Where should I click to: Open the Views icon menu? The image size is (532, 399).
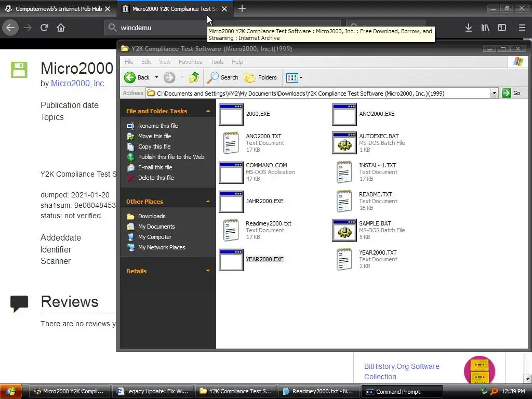[294, 78]
